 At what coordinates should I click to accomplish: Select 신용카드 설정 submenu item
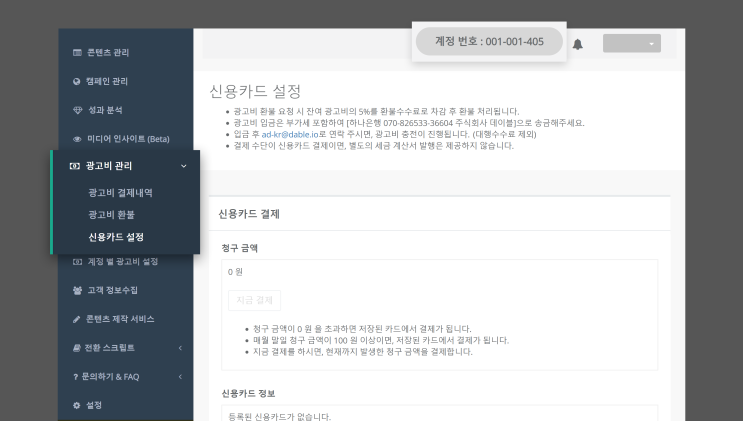116,237
